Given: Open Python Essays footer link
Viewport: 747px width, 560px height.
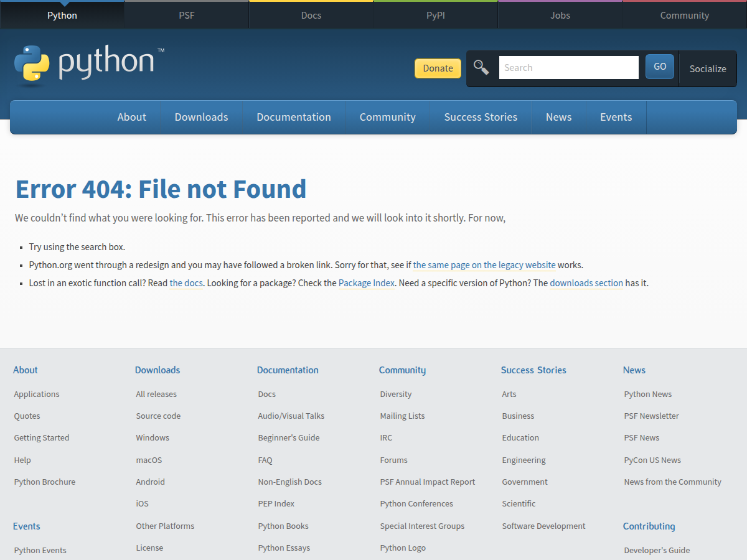Looking at the screenshot, I should tap(284, 548).
